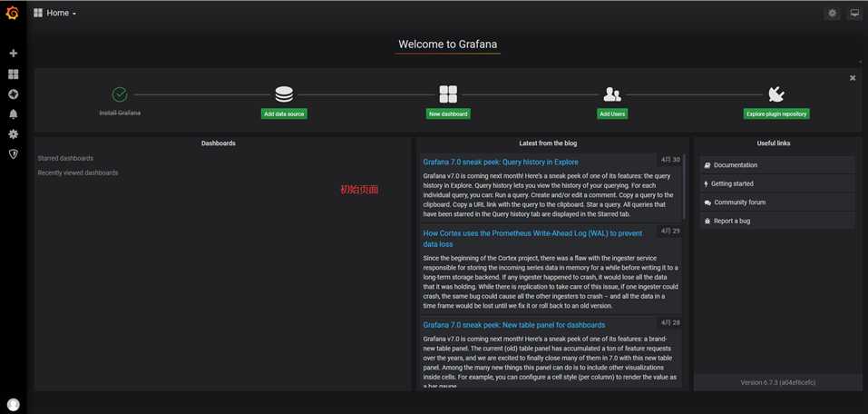Click the Community forum chat icon
This screenshot has height=414, width=868.
(707, 202)
